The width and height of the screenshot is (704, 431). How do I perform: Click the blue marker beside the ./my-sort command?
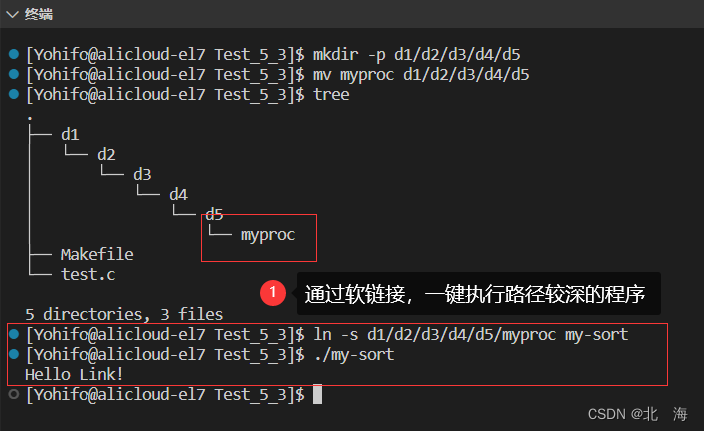click(12, 354)
